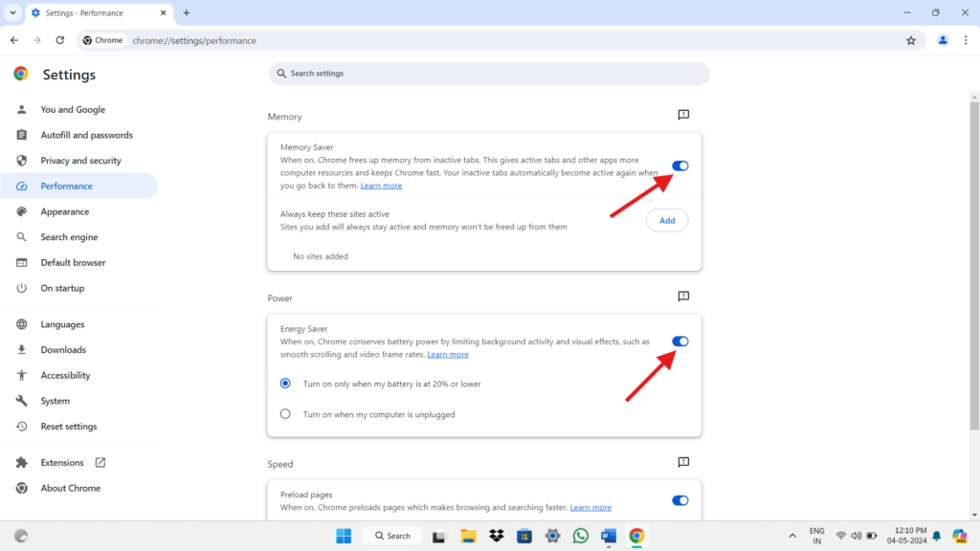This screenshot has width=980, height=551.
Task: Open Dropbox from taskbar
Action: [x=497, y=536]
